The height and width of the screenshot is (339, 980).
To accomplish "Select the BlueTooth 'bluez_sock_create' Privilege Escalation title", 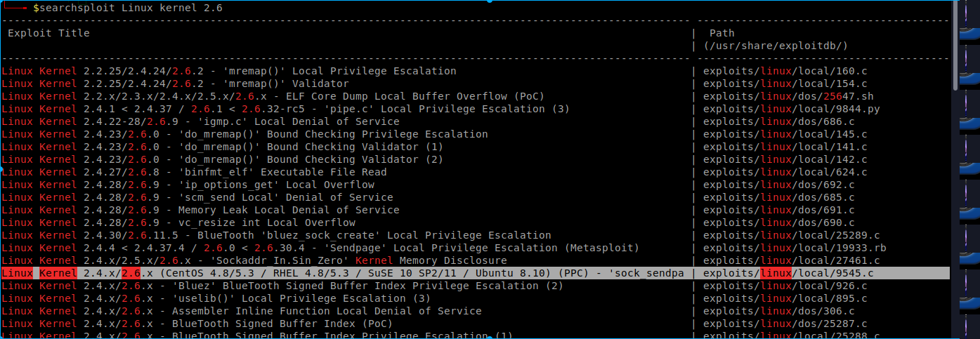I will coord(276,235).
